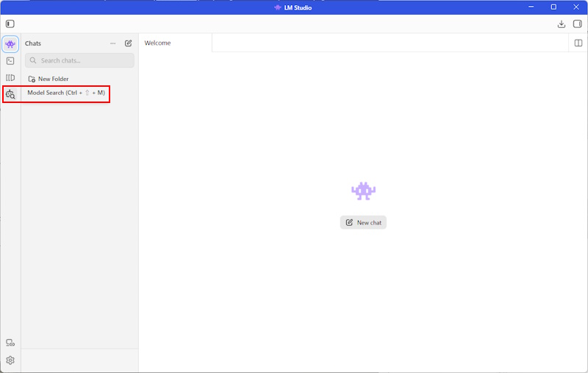588x373 pixels.
Task: Open the Chat view in the sidebar
Action: (10, 44)
